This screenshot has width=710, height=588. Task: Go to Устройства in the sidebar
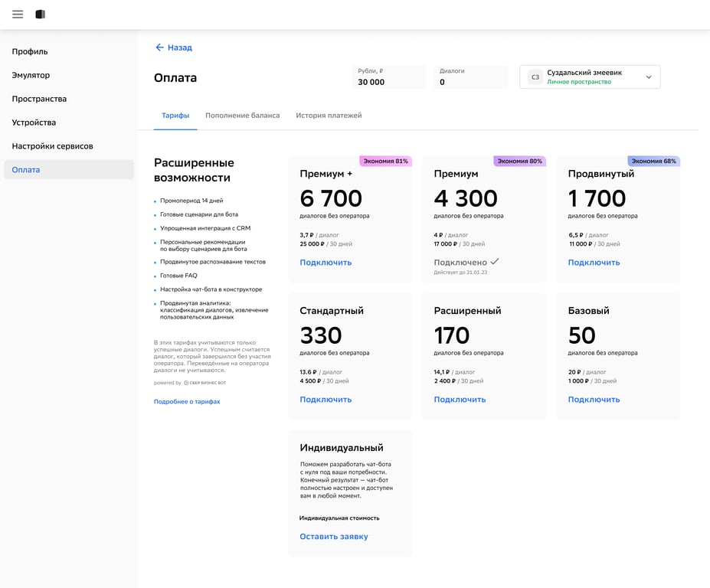(x=34, y=122)
